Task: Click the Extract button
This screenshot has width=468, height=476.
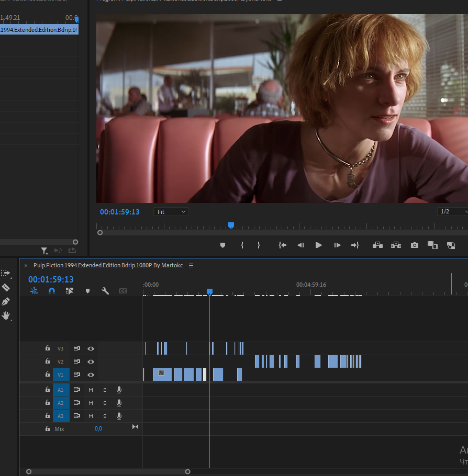Action: point(396,245)
